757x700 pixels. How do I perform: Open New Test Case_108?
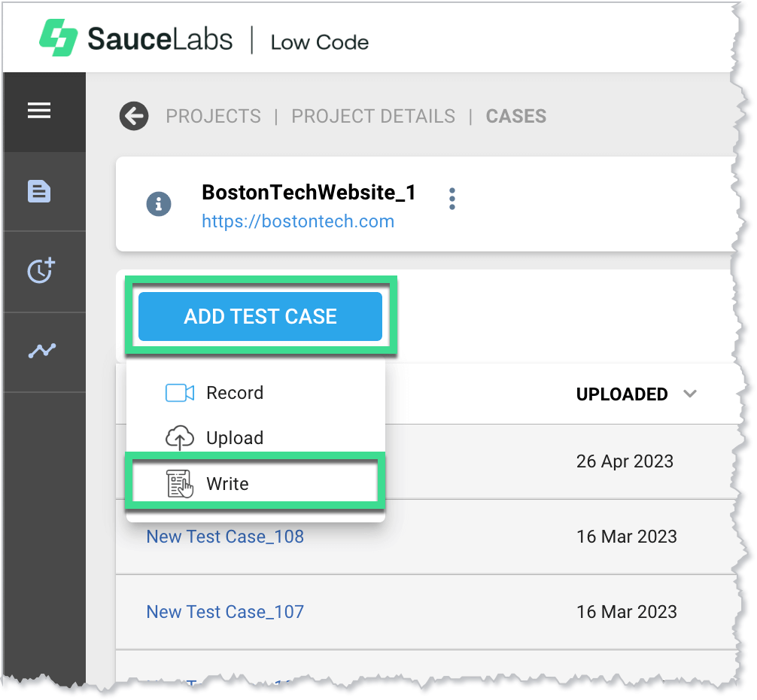coord(225,537)
